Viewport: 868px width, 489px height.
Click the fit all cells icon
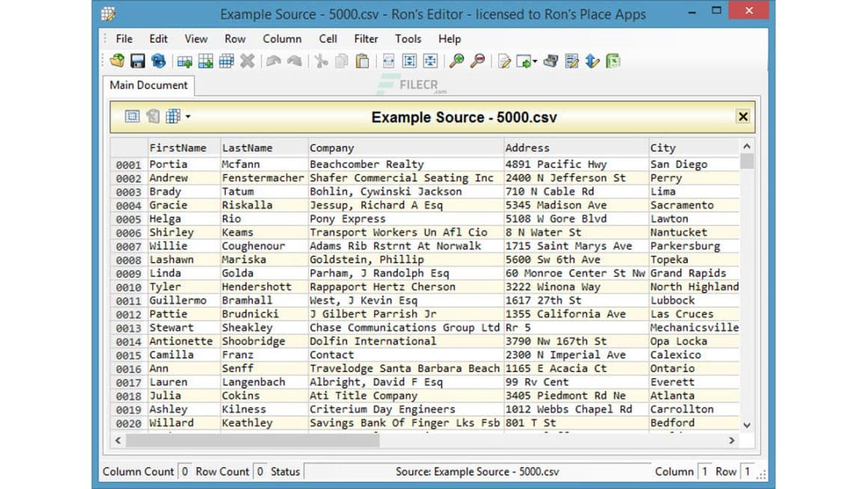coord(430,61)
